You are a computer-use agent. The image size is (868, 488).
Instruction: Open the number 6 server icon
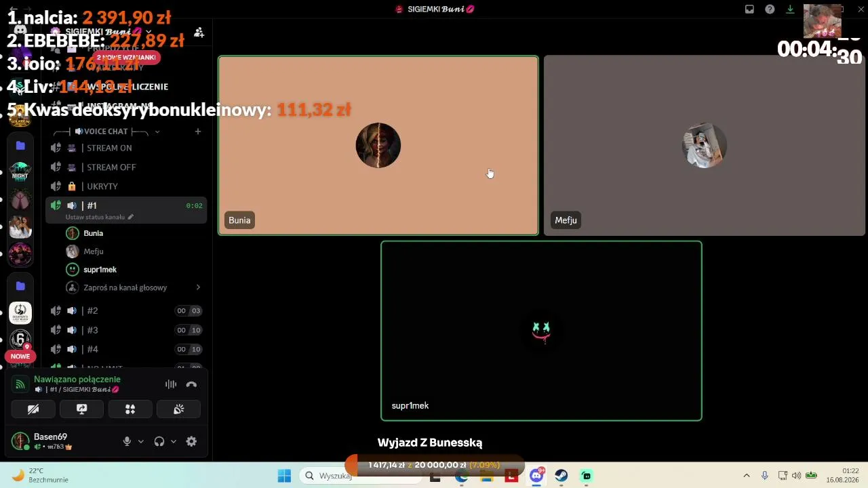pyautogui.click(x=20, y=339)
